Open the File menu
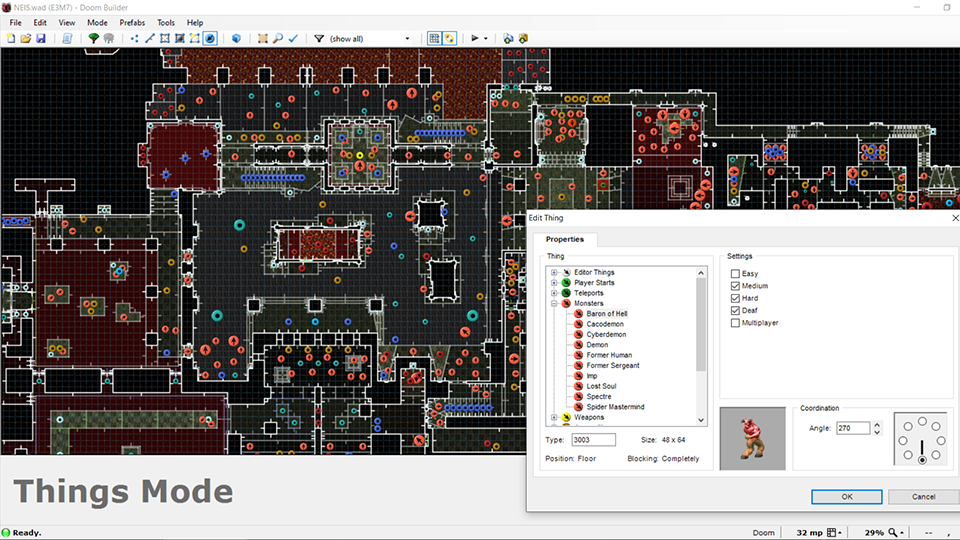960x540 pixels. click(15, 23)
